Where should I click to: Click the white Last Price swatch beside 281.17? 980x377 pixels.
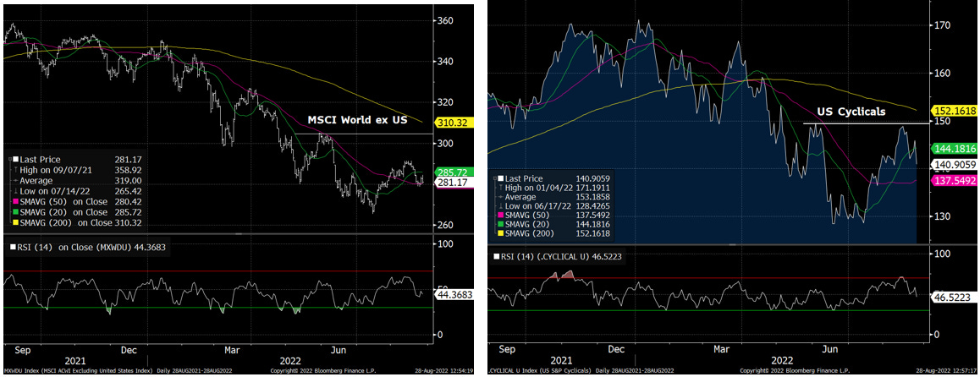[x=15, y=159]
